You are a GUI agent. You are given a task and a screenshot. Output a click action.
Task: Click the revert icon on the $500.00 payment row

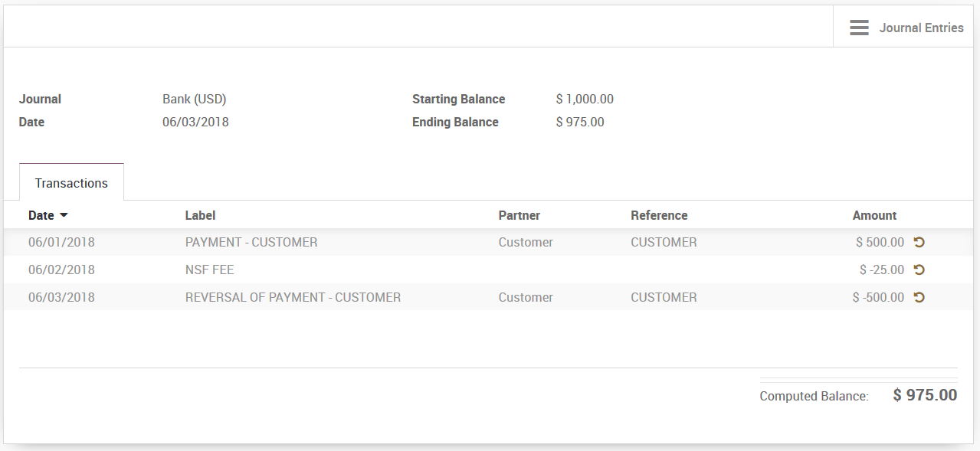[919, 242]
